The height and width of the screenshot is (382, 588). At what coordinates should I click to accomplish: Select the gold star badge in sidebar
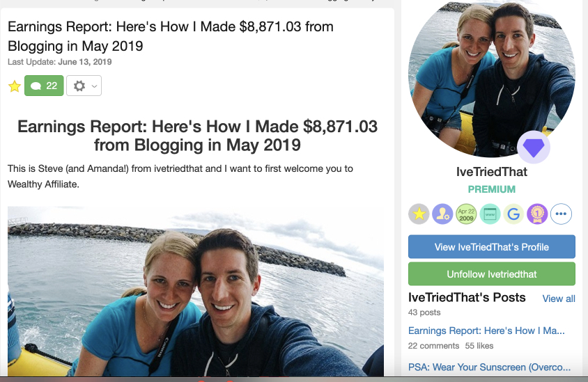(419, 214)
